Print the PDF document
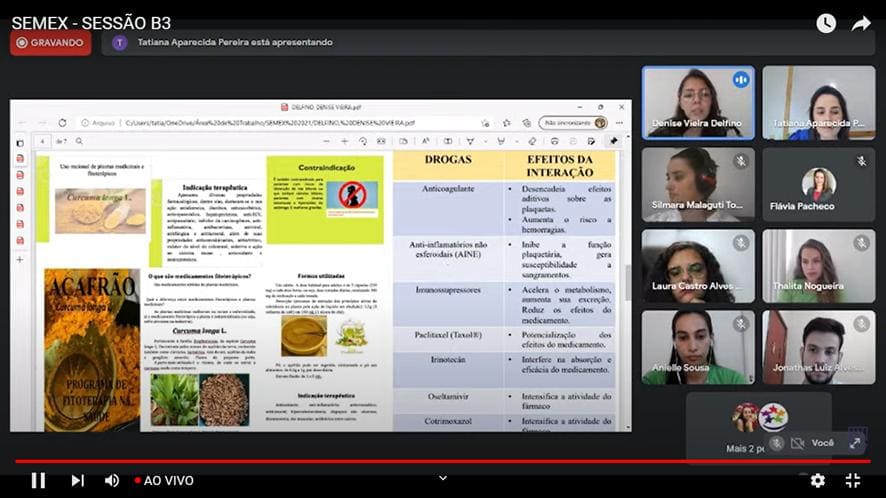The image size is (886, 498). click(x=554, y=141)
